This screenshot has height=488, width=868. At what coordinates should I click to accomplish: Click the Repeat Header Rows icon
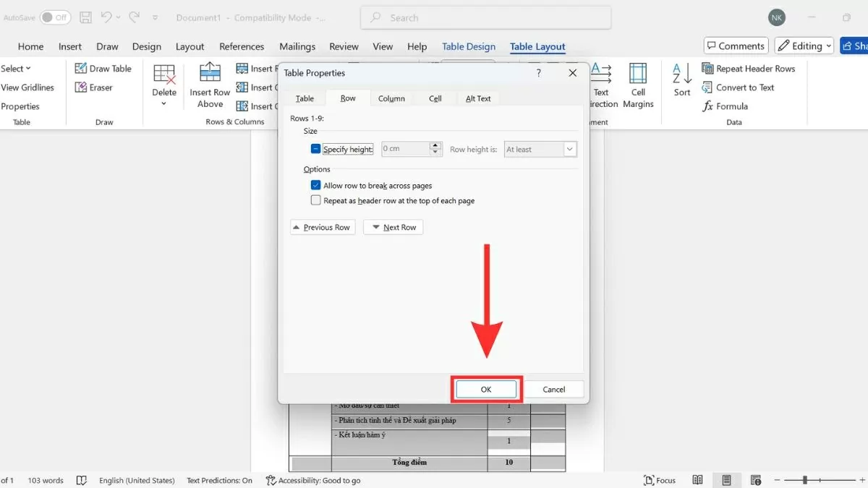tap(709, 69)
